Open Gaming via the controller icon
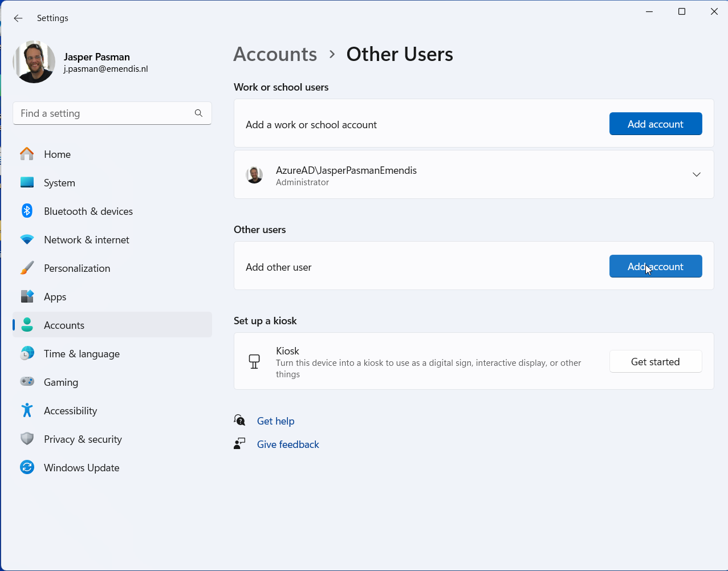The height and width of the screenshot is (571, 728). tap(27, 382)
